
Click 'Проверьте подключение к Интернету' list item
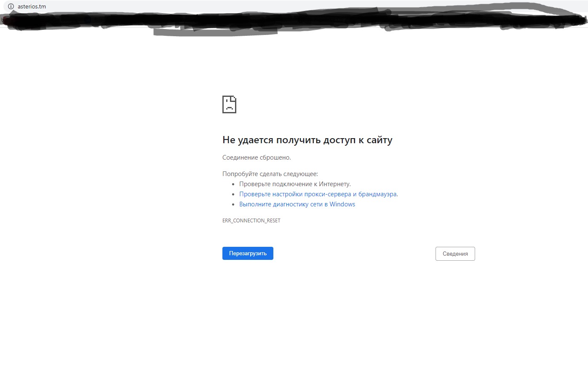(295, 184)
